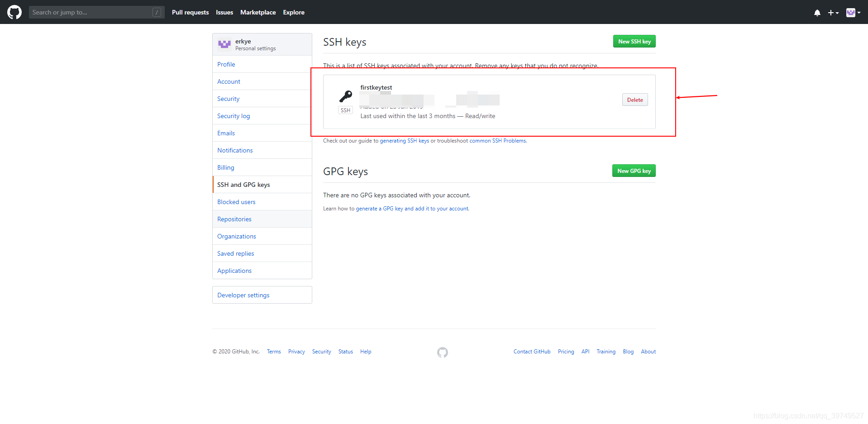Focus the Search or jump to field
Screen dimensions: 868x424
(96, 12)
